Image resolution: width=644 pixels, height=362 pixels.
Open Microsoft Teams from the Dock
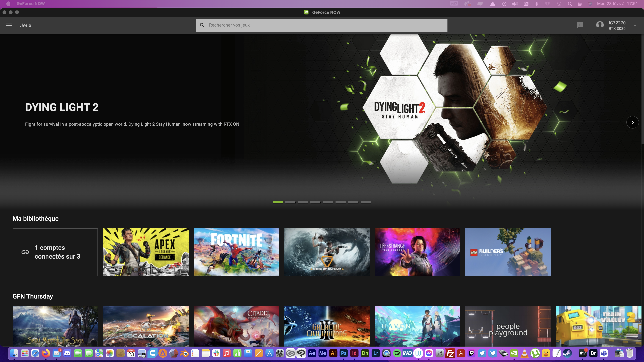(604, 353)
